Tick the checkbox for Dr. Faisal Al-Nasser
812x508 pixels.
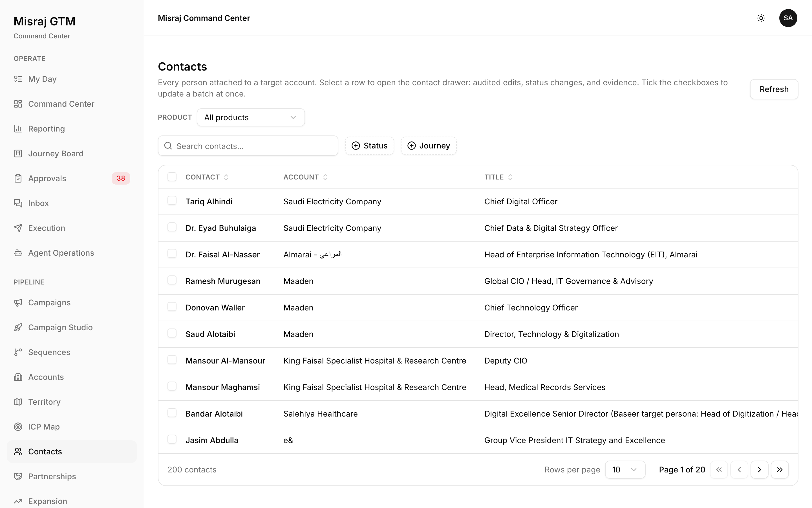coord(172,254)
